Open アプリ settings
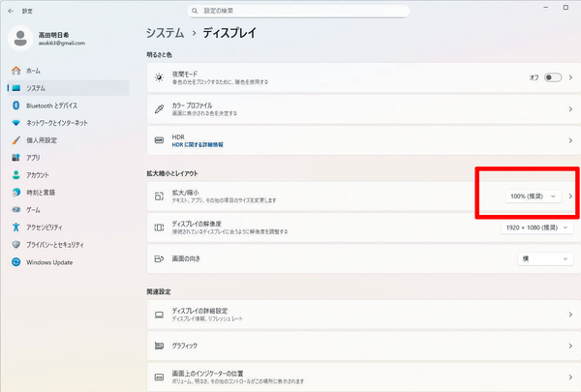Screen dimensions: 581x392 pos(68,158)
